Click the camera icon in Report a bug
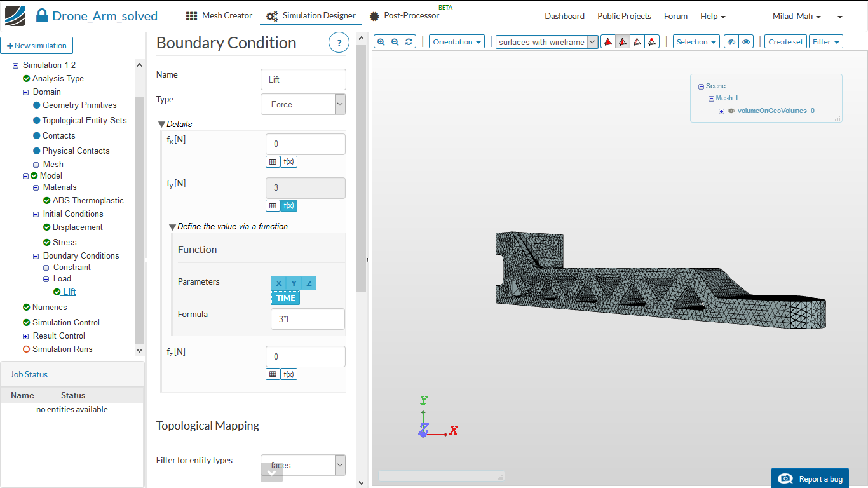This screenshot has width=868, height=488. pos(786,478)
